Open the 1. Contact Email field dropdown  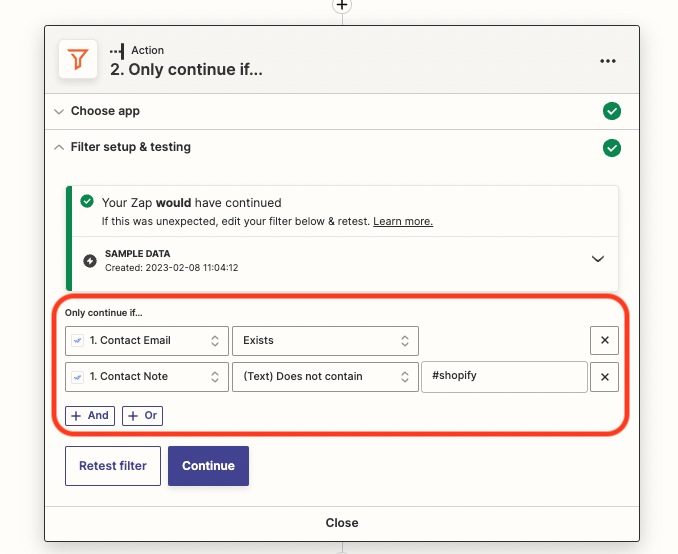click(x=146, y=340)
